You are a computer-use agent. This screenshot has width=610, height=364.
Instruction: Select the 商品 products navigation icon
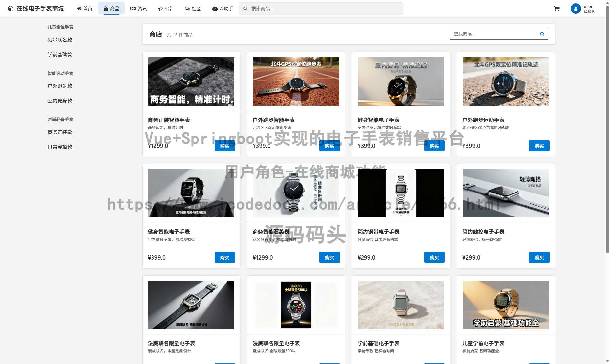(106, 8)
